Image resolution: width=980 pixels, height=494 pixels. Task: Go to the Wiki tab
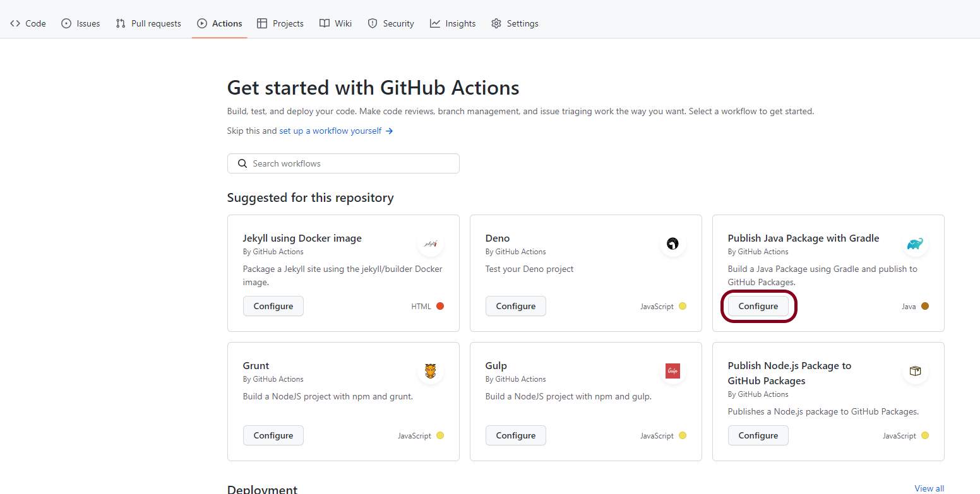(x=335, y=23)
